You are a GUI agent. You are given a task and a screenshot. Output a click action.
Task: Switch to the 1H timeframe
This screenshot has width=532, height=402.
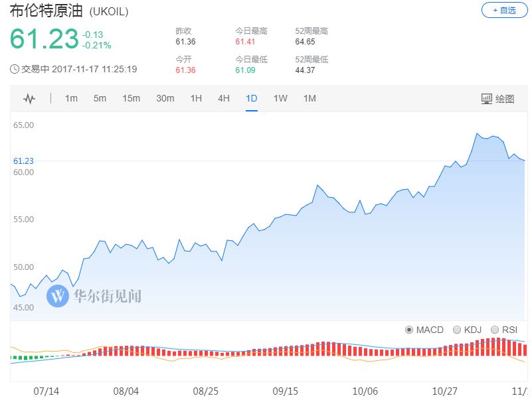(196, 99)
